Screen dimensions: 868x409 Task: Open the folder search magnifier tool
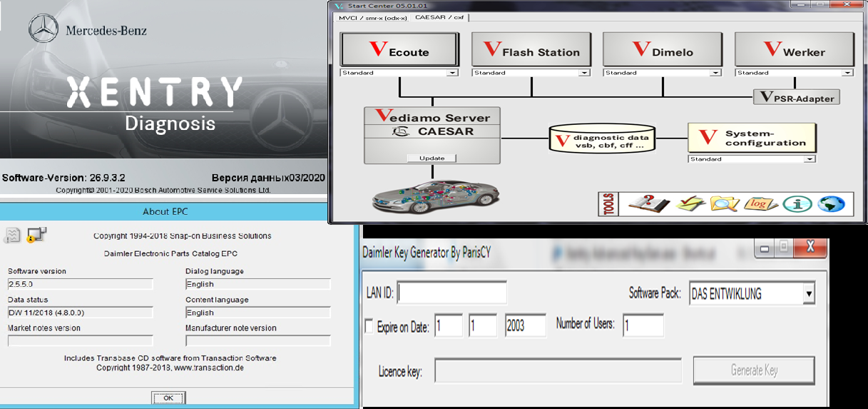coord(725,203)
